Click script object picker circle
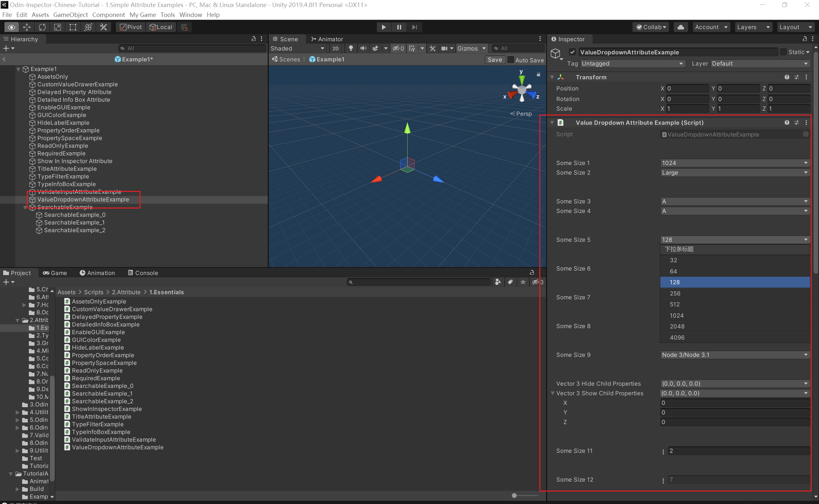The image size is (819, 504). tap(806, 134)
